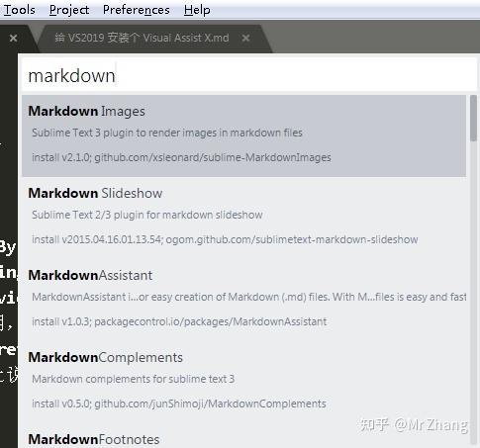Click 'install v2.1.0; github.com/xsleonard' line
The height and width of the screenshot is (448, 480).
click(181, 157)
